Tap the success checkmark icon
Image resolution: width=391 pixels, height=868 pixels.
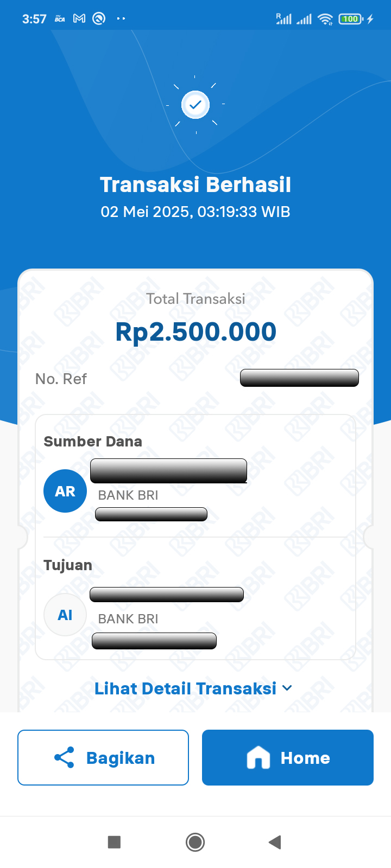[x=195, y=104]
